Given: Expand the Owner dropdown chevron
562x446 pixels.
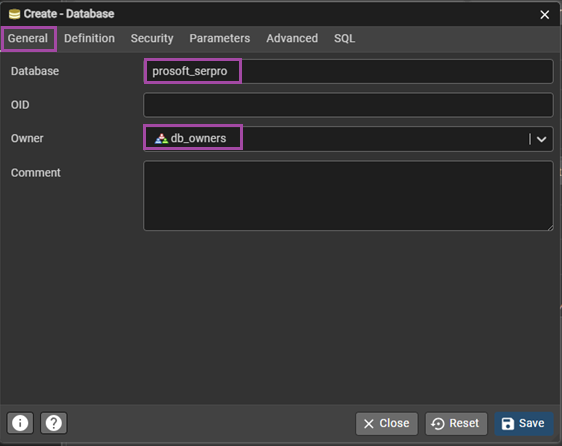Looking at the screenshot, I should [x=542, y=139].
